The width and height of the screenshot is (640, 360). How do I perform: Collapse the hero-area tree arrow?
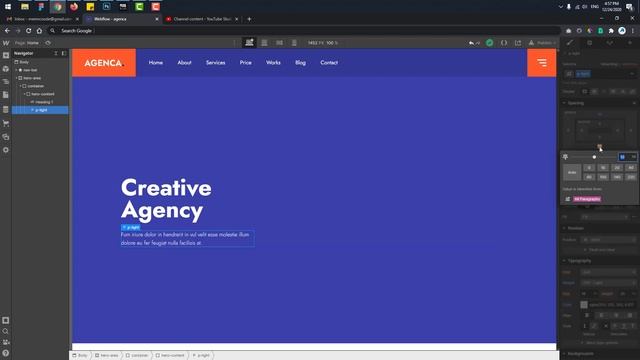click(17, 78)
